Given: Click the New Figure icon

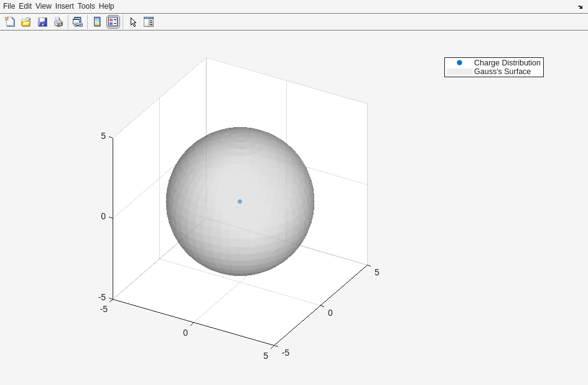Looking at the screenshot, I should [10, 22].
